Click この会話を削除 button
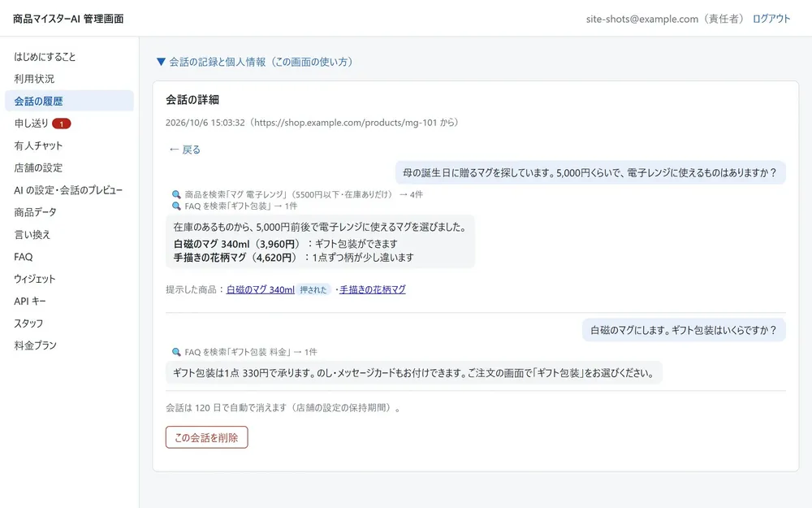The height and width of the screenshot is (508, 812). [x=206, y=437]
